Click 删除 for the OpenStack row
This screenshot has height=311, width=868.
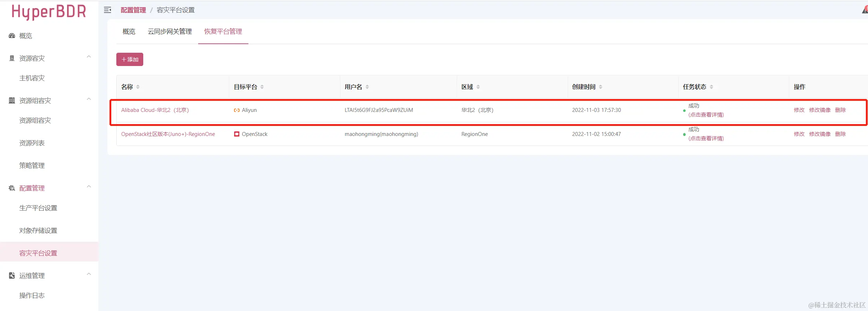(840, 134)
